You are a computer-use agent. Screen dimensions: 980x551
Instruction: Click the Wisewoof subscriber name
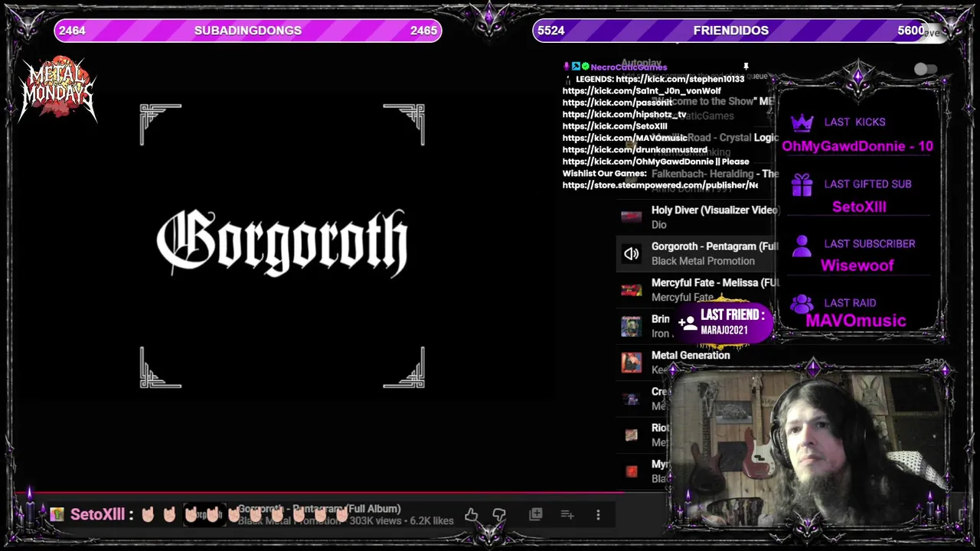(857, 266)
